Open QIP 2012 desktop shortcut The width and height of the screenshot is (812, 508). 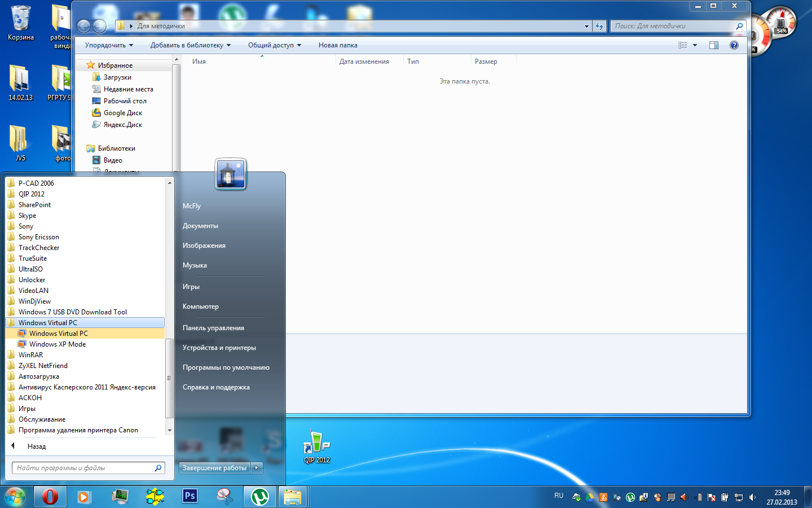click(317, 446)
